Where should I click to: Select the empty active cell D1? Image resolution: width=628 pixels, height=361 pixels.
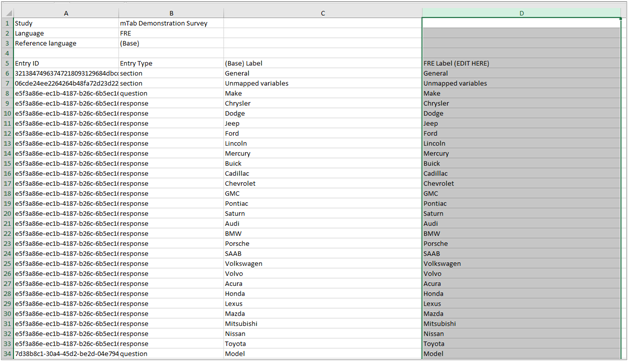(521, 23)
